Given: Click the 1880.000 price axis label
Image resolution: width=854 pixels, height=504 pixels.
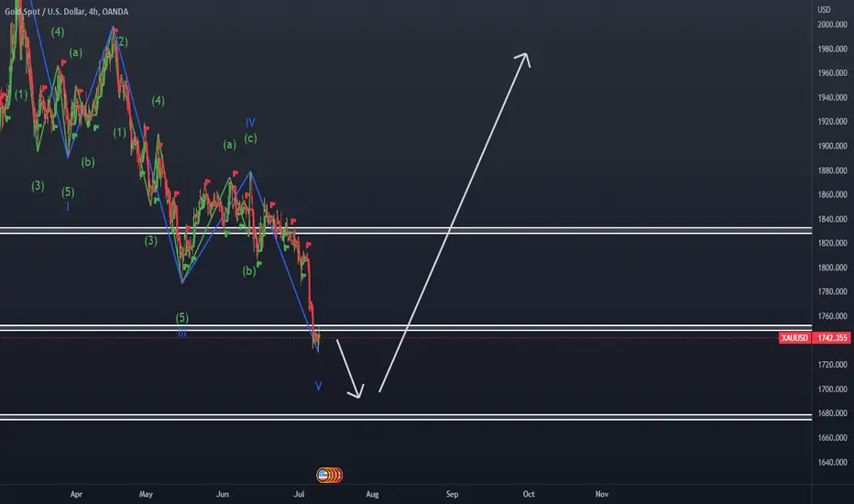Looking at the screenshot, I should pyautogui.click(x=832, y=170).
